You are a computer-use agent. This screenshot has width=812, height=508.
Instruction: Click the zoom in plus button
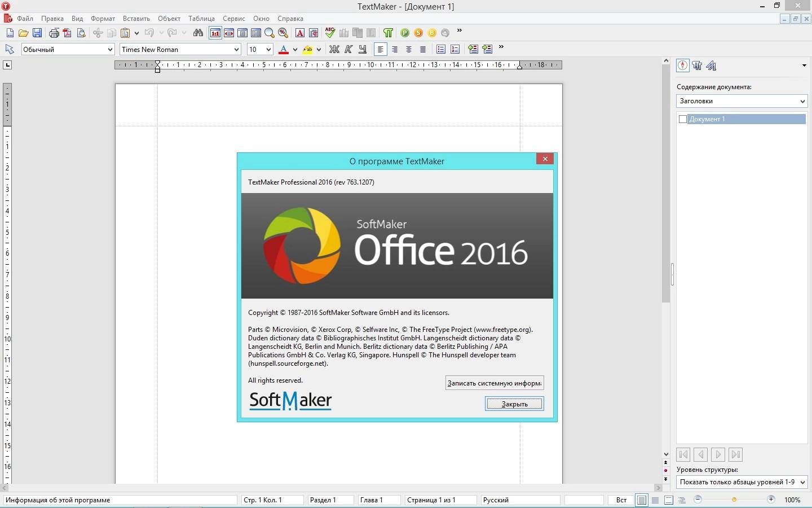pos(771,500)
